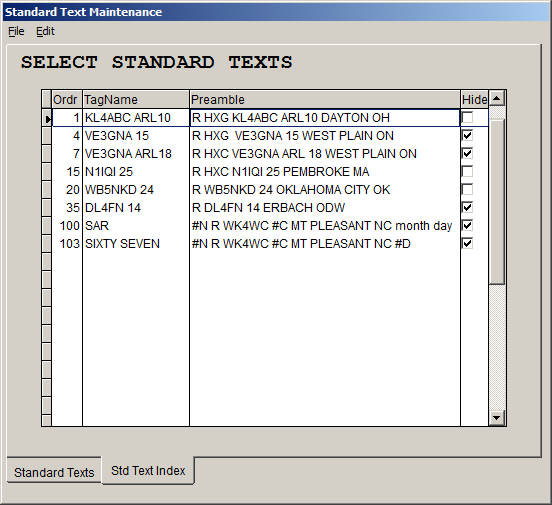
Task: Uncheck Hide for DL4FN 14 row
Action: tap(467, 207)
